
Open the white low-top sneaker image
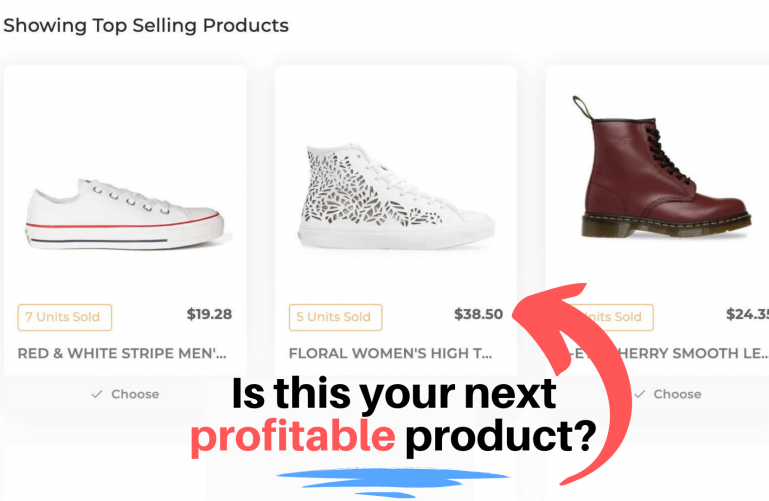(126, 215)
